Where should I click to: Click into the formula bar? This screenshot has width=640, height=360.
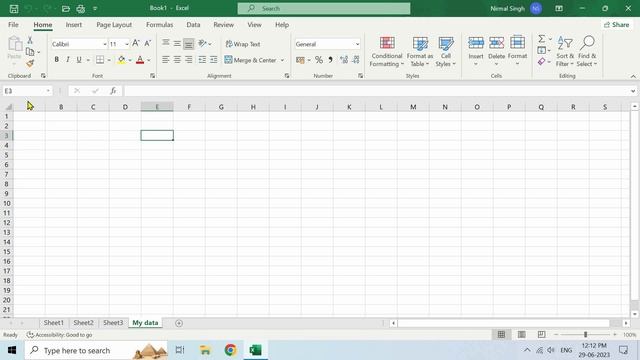pyautogui.click(x=376, y=91)
